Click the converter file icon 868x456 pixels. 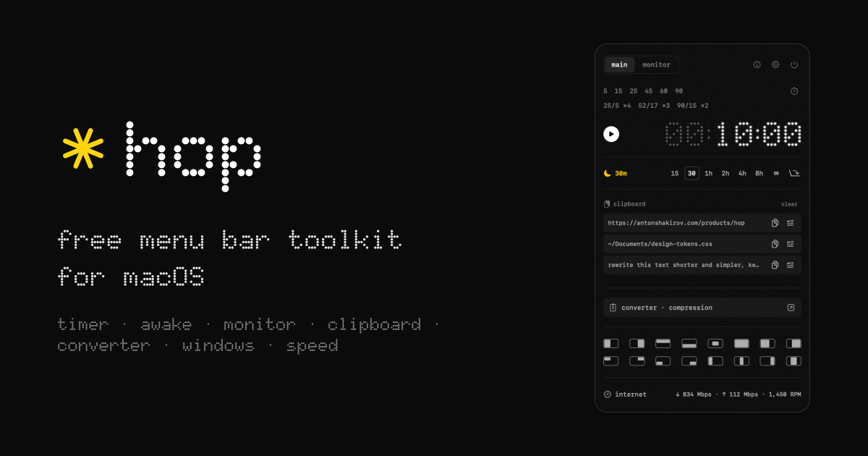pos(613,308)
